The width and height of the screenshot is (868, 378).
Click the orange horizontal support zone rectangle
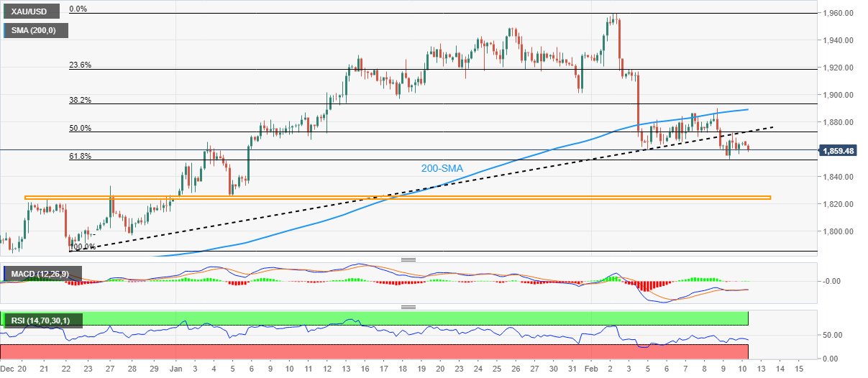(398, 197)
